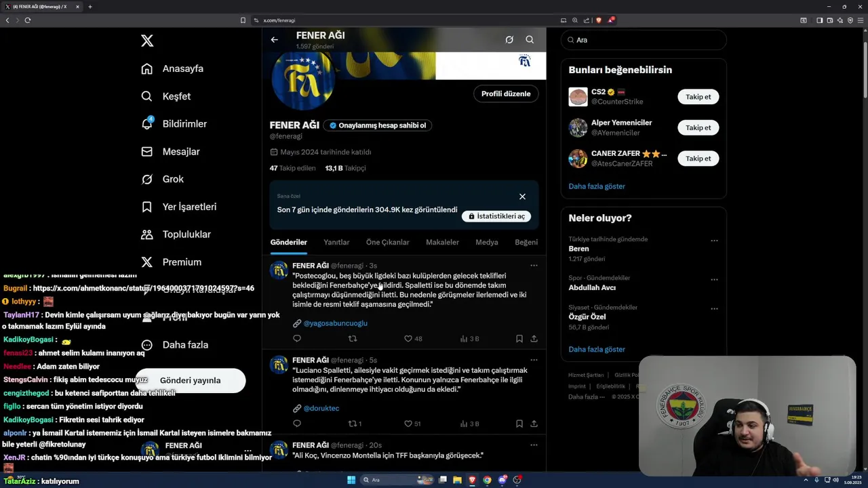Open Anasayfa home page
This screenshot has height=488, width=868.
pyautogui.click(x=172, y=68)
